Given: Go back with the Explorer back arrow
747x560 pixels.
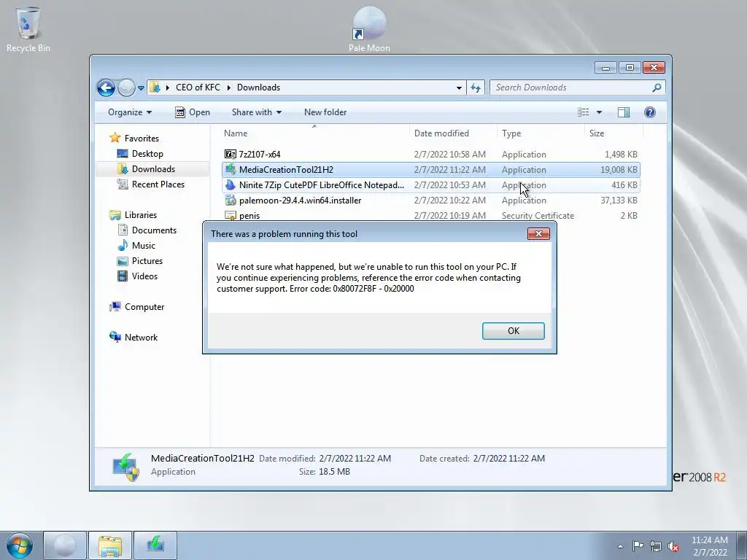Looking at the screenshot, I should pyautogui.click(x=106, y=87).
